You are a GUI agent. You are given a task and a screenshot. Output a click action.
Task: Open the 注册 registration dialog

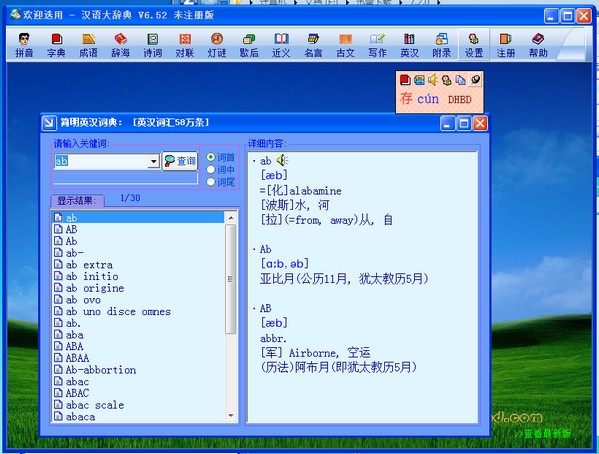pos(506,45)
